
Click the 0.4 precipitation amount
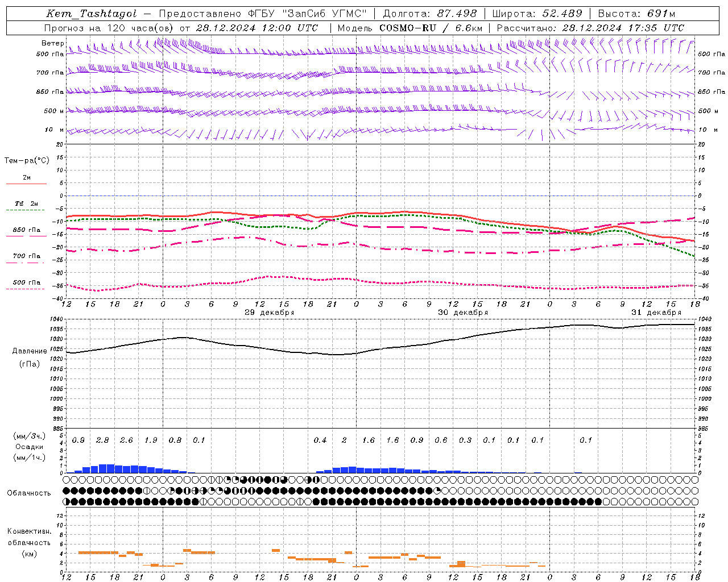[320, 440]
